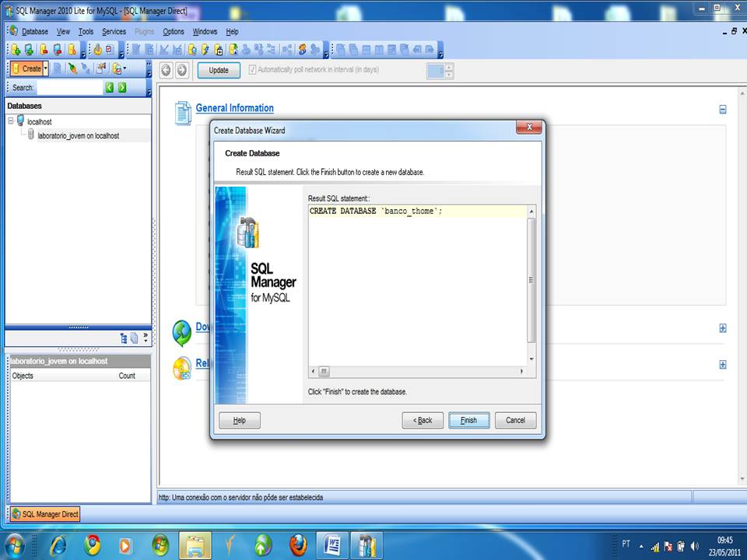Viewport: 747px width, 560px height.
Task: Open the Database menu
Action: tap(35, 31)
